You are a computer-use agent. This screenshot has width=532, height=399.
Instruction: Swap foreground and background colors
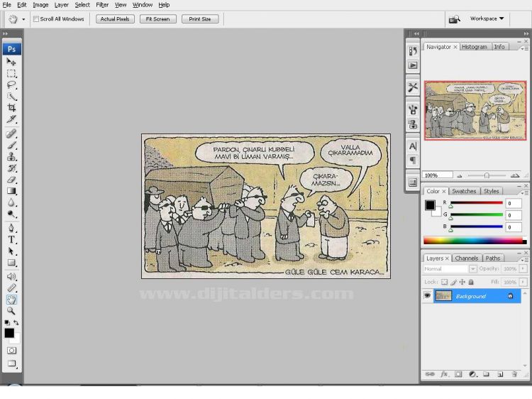click(x=16, y=322)
